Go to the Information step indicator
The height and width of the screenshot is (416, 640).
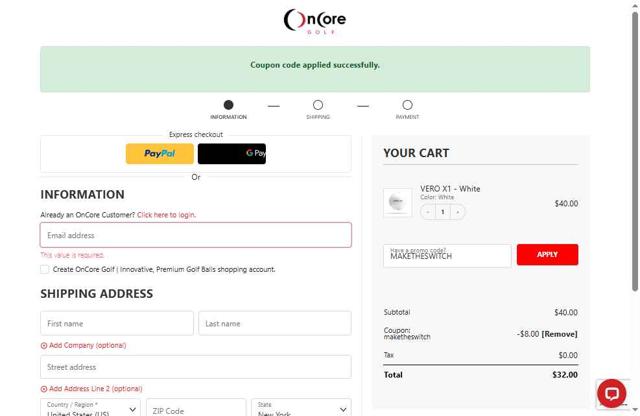229,109
